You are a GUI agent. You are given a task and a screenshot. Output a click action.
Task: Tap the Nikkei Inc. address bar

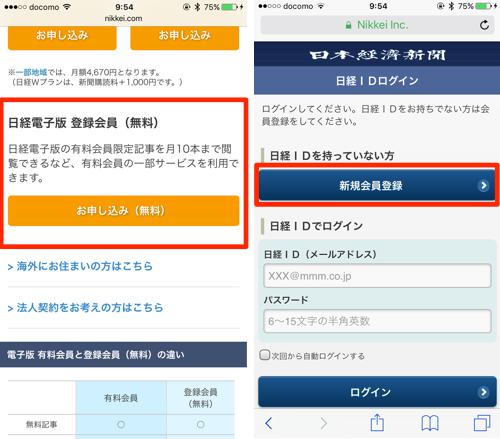click(x=377, y=25)
